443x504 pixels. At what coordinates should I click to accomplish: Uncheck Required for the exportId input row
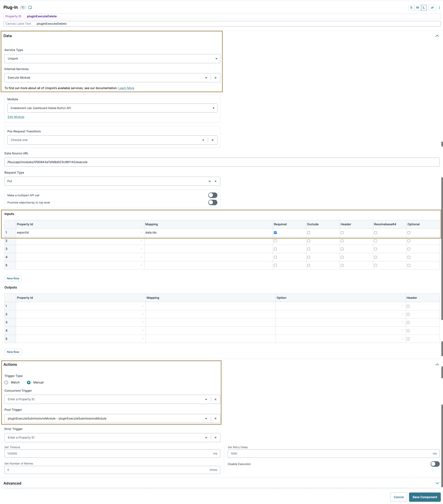click(x=275, y=233)
